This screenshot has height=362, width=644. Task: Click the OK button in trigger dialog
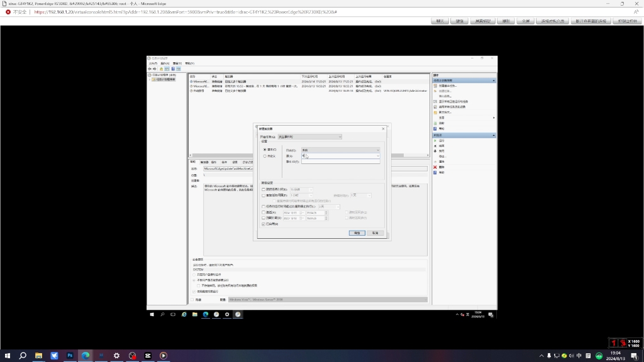click(x=357, y=233)
